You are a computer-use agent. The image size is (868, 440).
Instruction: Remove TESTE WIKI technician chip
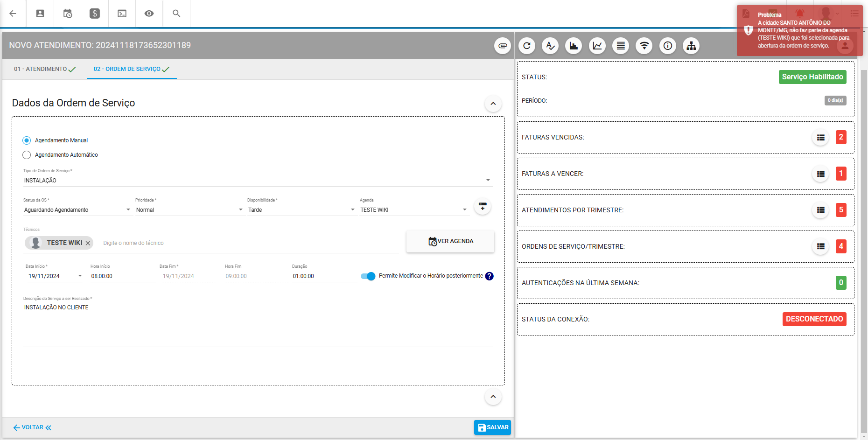(88, 243)
